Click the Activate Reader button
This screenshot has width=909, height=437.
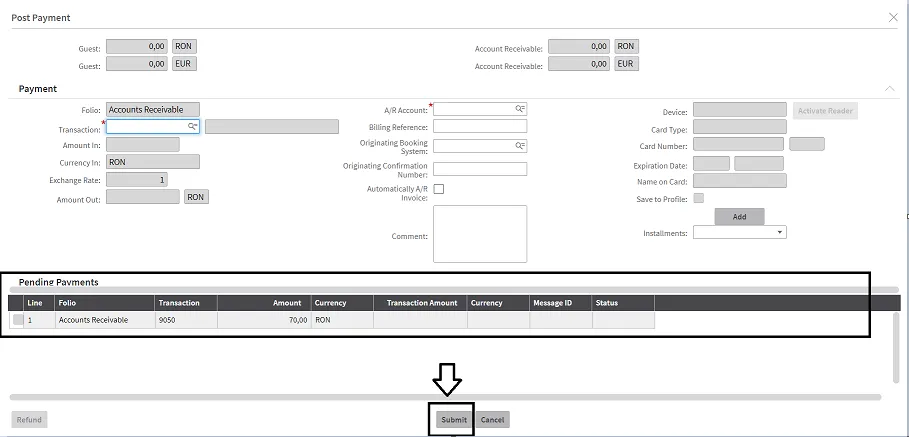click(x=825, y=111)
